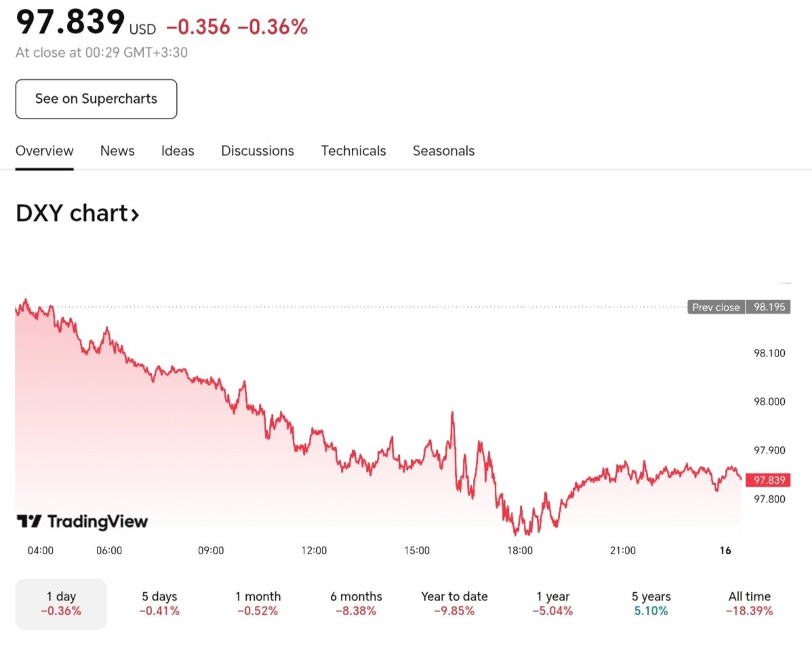This screenshot has height=658, width=812.
Task: Choose the All time range
Action: (749, 603)
